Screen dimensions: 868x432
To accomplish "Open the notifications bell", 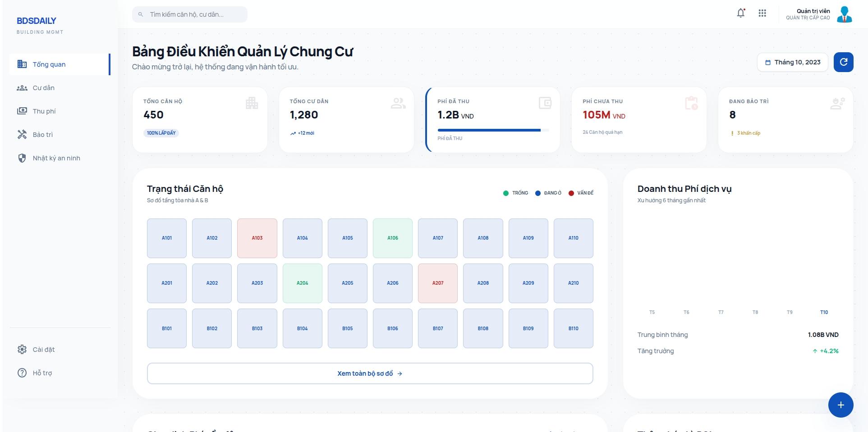I will pyautogui.click(x=740, y=14).
